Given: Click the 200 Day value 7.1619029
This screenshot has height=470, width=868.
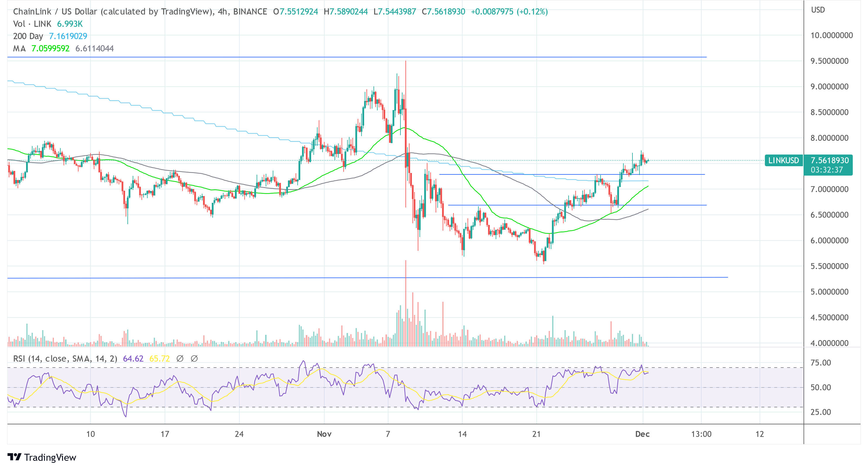Looking at the screenshot, I should [x=68, y=36].
